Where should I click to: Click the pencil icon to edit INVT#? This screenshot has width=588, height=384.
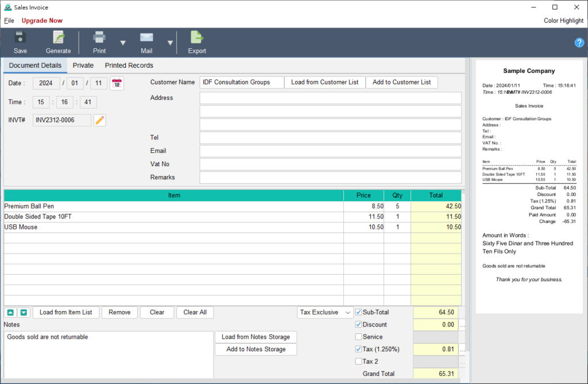[x=100, y=120]
